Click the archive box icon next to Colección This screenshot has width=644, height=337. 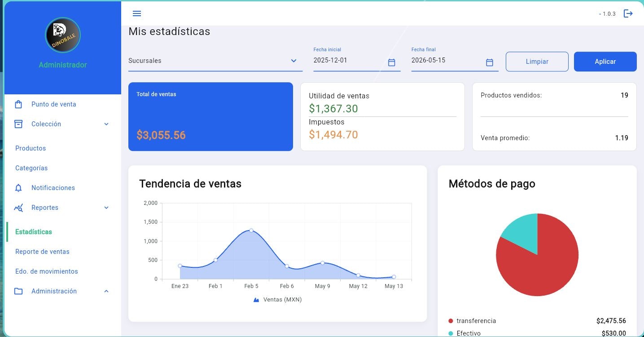point(18,124)
